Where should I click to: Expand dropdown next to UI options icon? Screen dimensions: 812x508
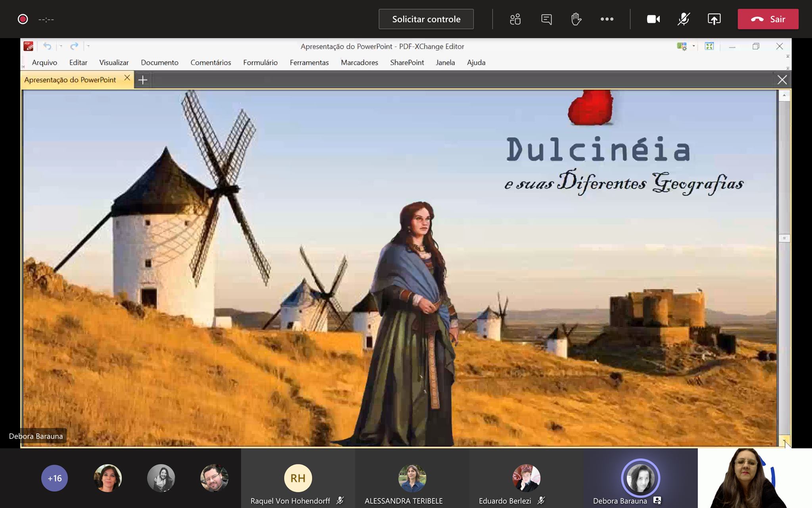(693, 46)
